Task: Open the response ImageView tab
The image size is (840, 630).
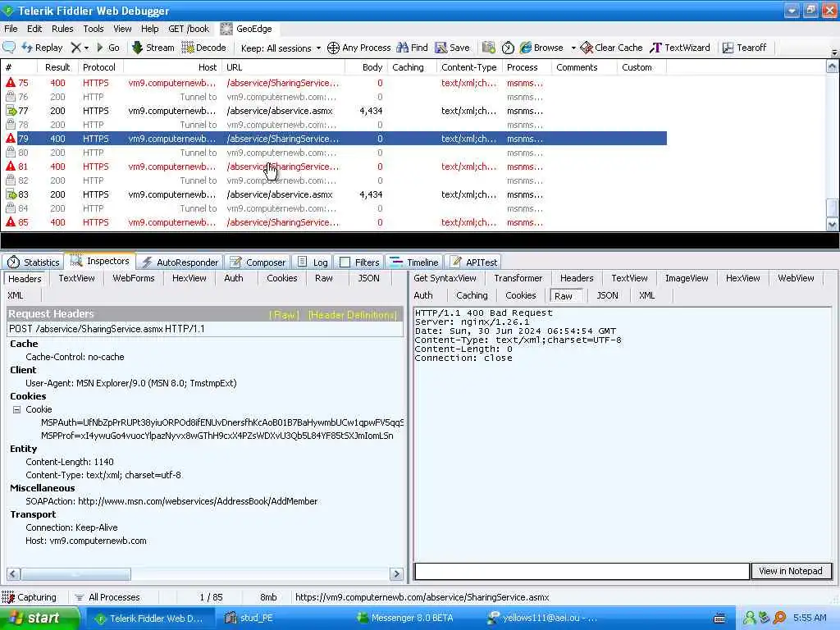Action: click(x=687, y=278)
